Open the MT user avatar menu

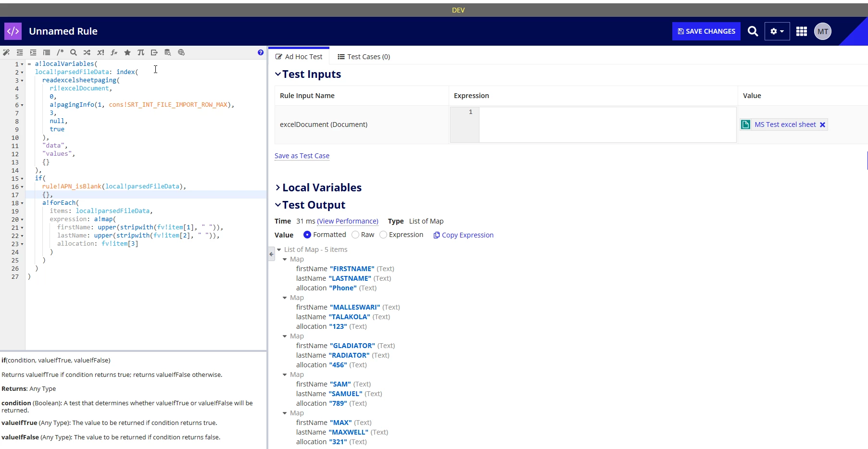tap(823, 31)
